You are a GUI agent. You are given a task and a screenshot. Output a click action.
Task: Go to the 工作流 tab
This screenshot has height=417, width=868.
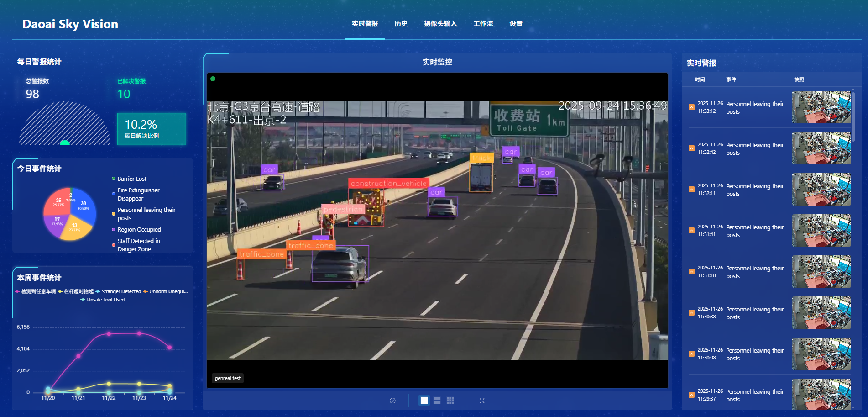pos(483,24)
